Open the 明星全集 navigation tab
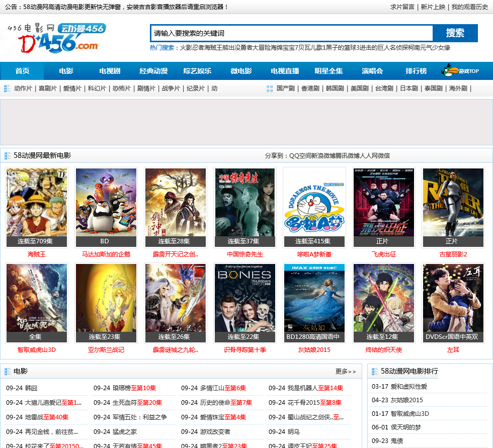Viewport: 493px width, 448px height. [x=328, y=71]
